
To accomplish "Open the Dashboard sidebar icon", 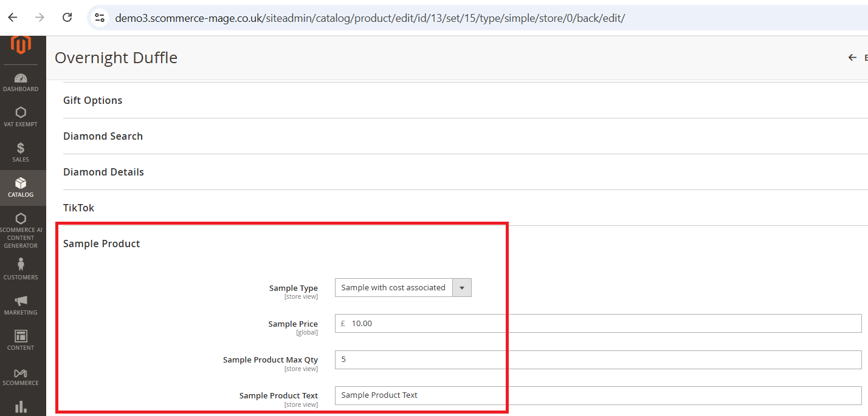I will (21, 79).
